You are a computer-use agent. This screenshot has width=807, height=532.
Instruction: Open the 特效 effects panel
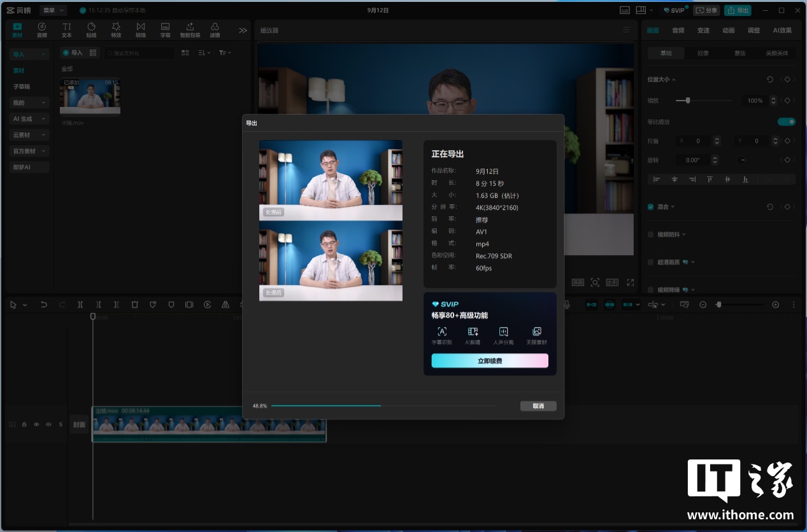coord(116,29)
